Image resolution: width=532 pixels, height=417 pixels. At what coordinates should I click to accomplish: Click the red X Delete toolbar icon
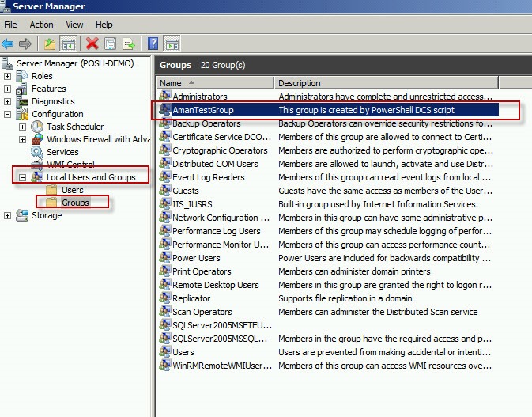[92, 44]
